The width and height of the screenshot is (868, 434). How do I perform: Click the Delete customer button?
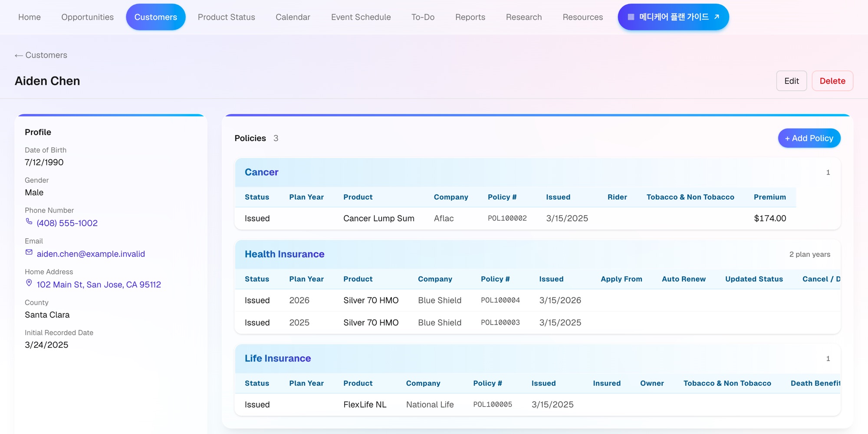pyautogui.click(x=832, y=81)
